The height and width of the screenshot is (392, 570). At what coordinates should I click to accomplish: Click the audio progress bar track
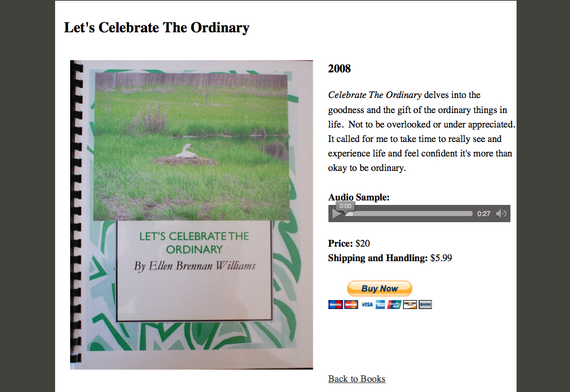(x=409, y=214)
